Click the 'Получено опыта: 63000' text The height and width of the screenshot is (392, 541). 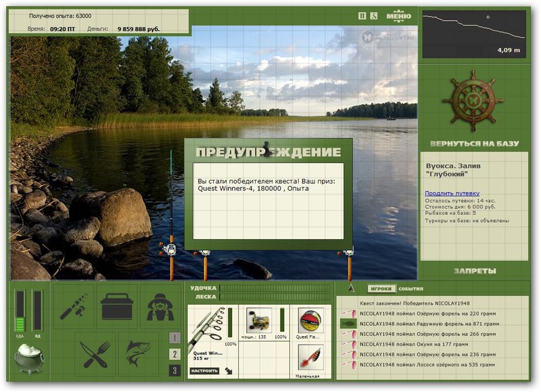[x=60, y=16]
